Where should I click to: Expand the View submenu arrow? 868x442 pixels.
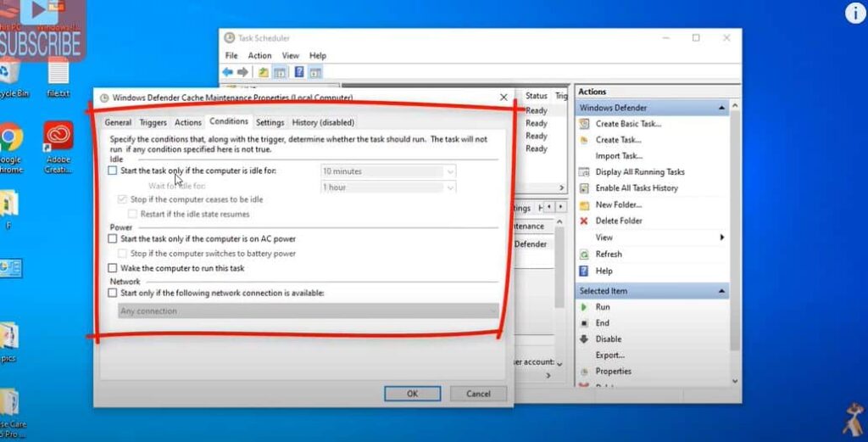tap(721, 238)
